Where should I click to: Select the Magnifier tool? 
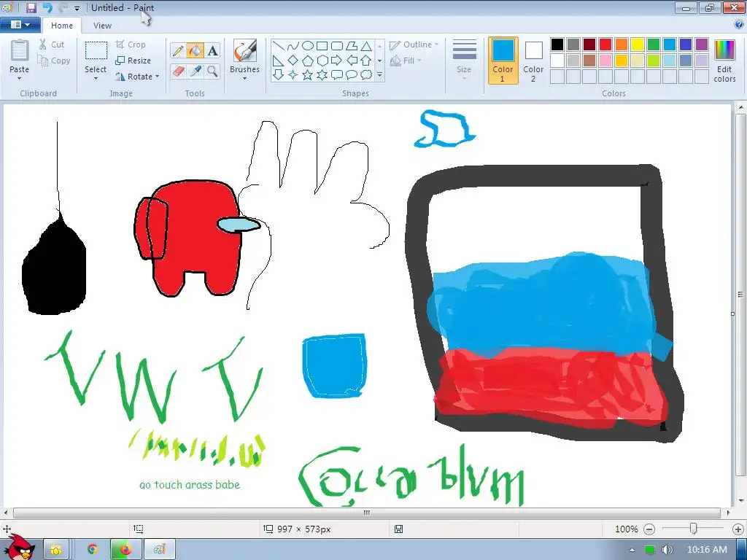tap(212, 71)
